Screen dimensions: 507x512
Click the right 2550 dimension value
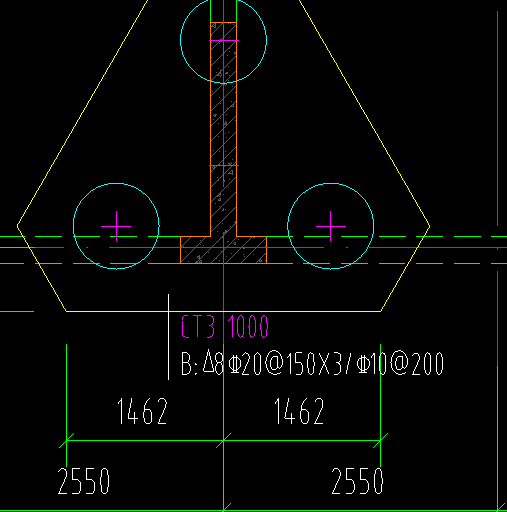click(x=357, y=481)
